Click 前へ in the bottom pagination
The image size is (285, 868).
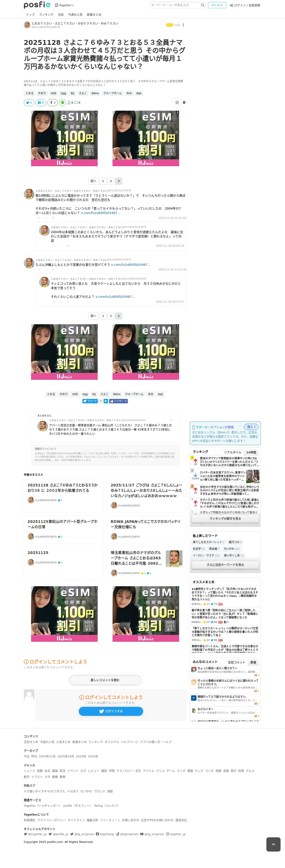93,316
